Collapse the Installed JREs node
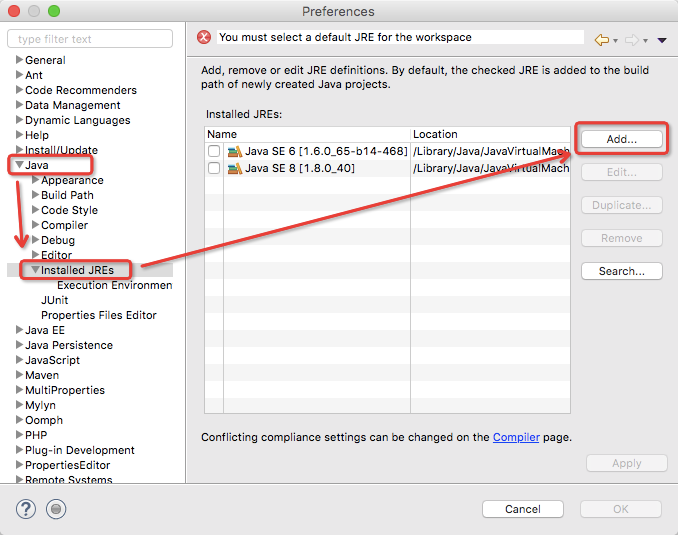Screen dimensions: 678x535 (35, 269)
